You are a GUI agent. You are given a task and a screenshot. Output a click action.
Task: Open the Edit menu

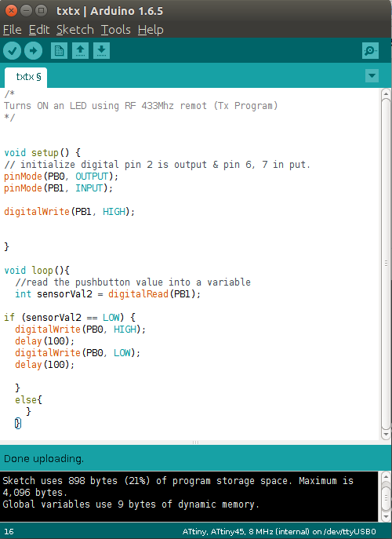point(39,30)
